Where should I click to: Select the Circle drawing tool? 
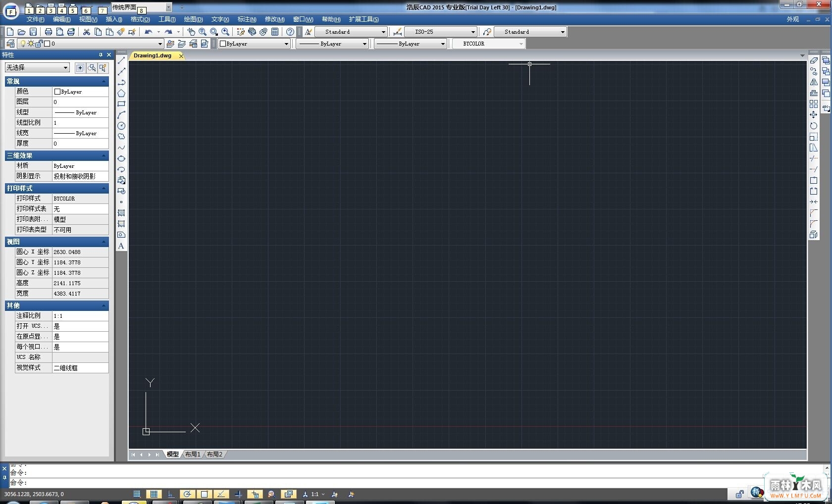[121, 126]
